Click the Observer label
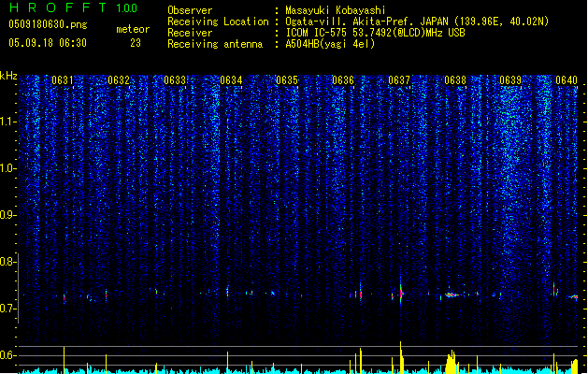This screenshot has width=588, height=374. [x=190, y=10]
